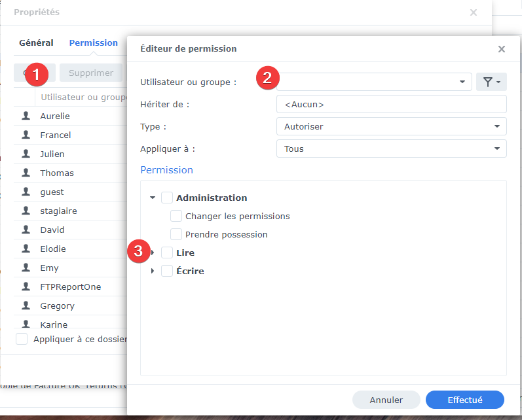522x420 pixels.
Task: Close the Éditeur de permission dialog
Action: (x=501, y=49)
